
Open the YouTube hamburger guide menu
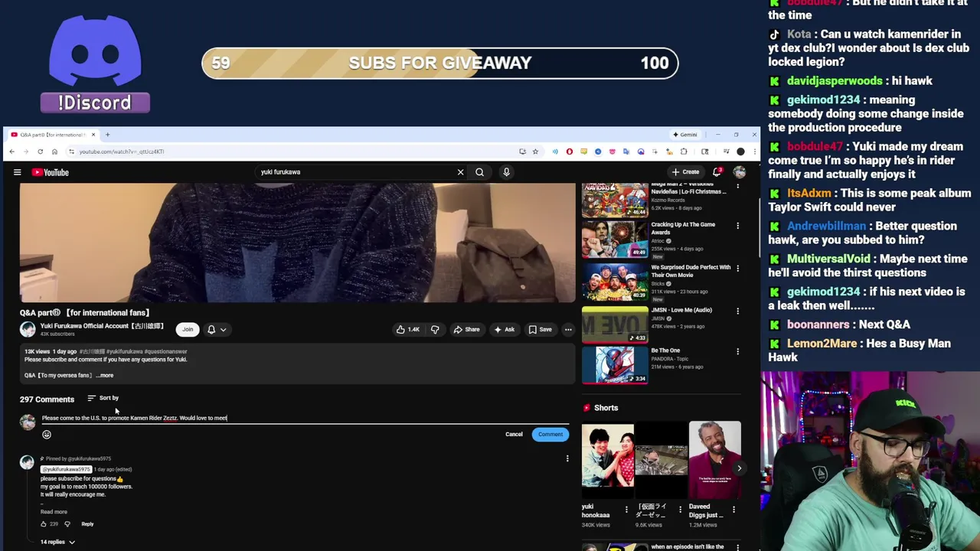[17, 172]
